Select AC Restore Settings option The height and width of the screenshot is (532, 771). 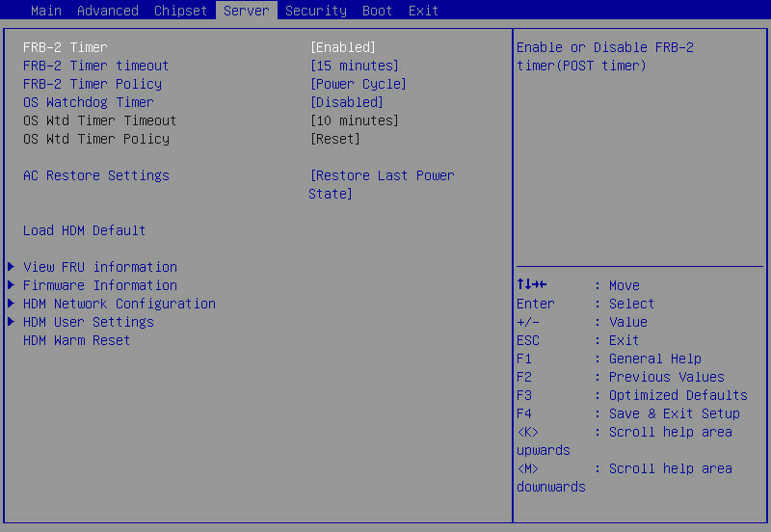[x=96, y=175]
